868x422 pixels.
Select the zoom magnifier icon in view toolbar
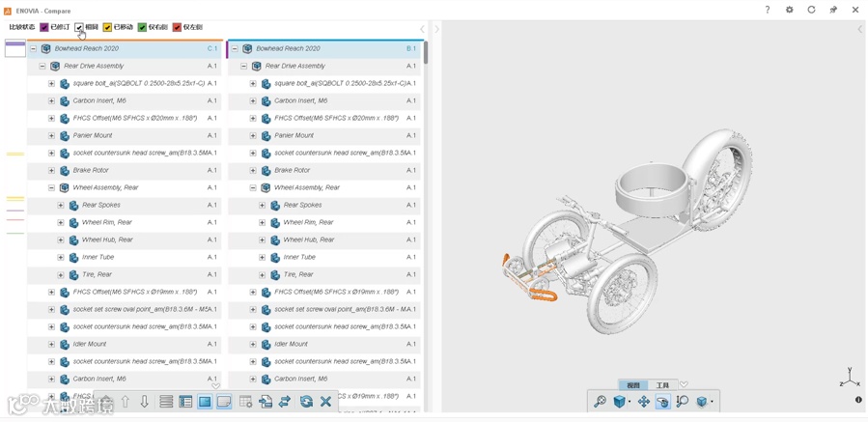pyautogui.click(x=682, y=402)
